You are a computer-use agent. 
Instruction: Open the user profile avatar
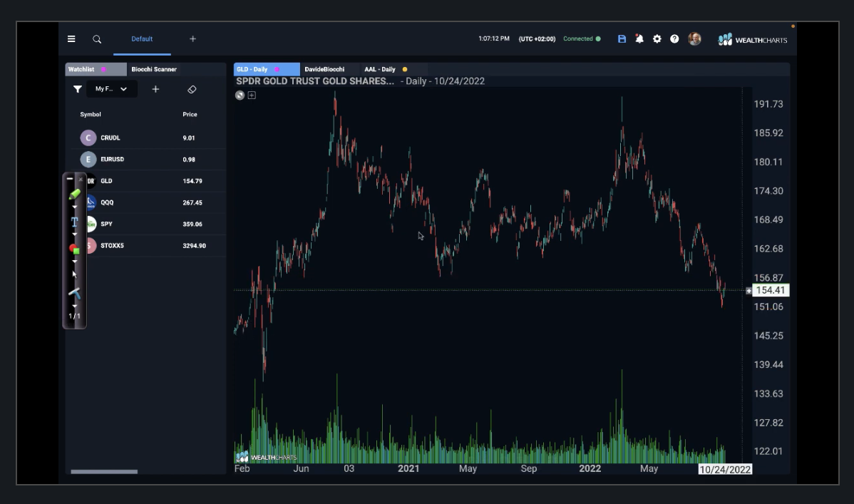point(694,38)
